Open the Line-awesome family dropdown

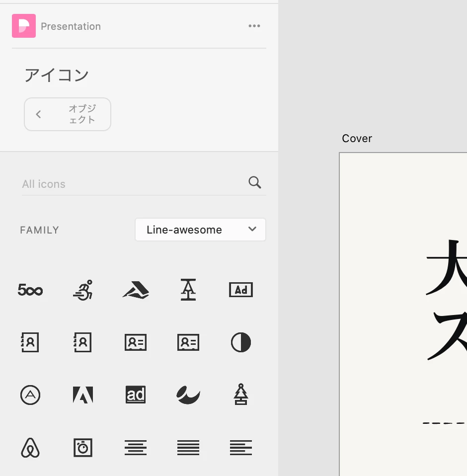[x=200, y=230]
